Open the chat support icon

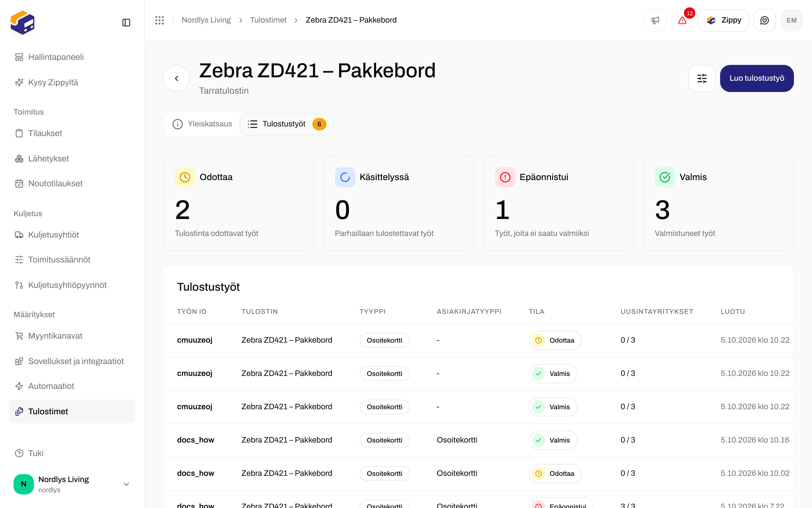(x=764, y=21)
